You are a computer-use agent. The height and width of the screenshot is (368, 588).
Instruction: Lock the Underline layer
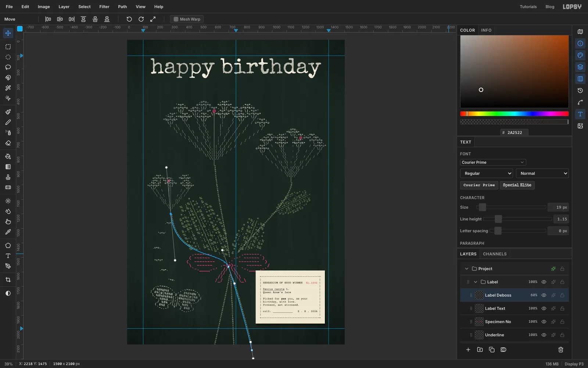point(562,335)
